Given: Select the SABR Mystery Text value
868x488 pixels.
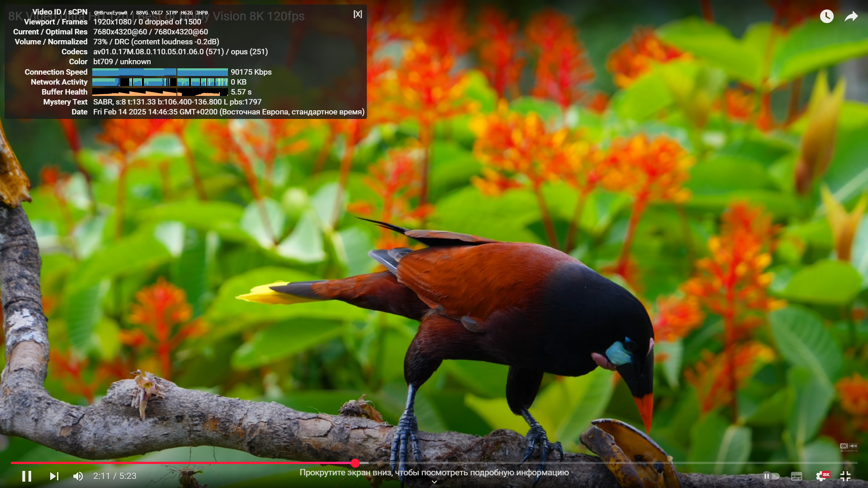Looking at the screenshot, I should point(177,102).
